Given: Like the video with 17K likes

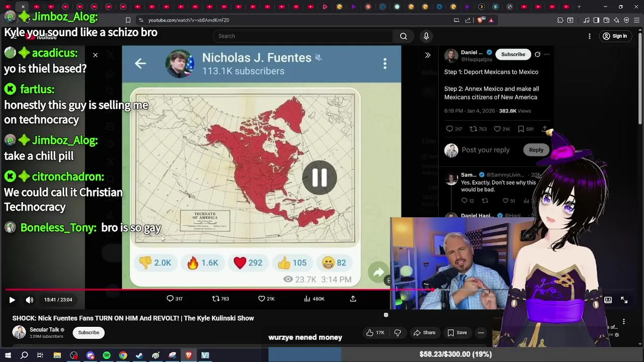Looking at the screenshot, I should 375,332.
